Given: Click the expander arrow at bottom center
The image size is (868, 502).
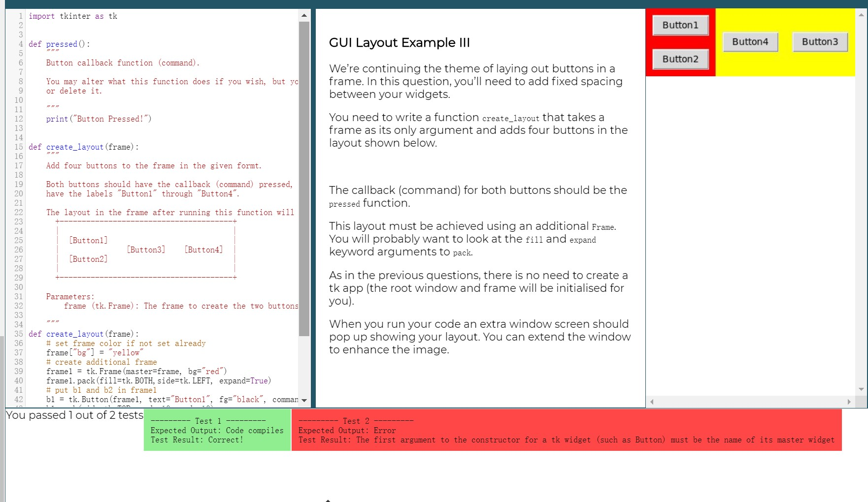Looking at the screenshot, I should (x=328, y=499).
